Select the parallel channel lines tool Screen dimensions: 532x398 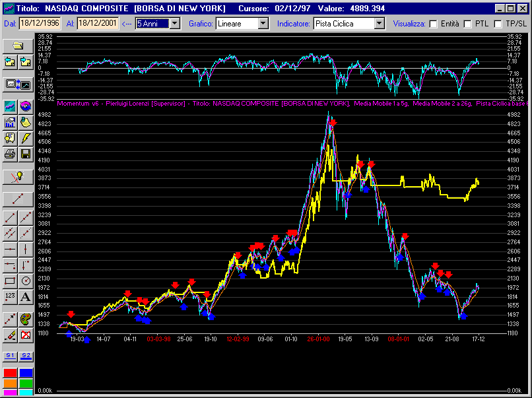point(10,234)
